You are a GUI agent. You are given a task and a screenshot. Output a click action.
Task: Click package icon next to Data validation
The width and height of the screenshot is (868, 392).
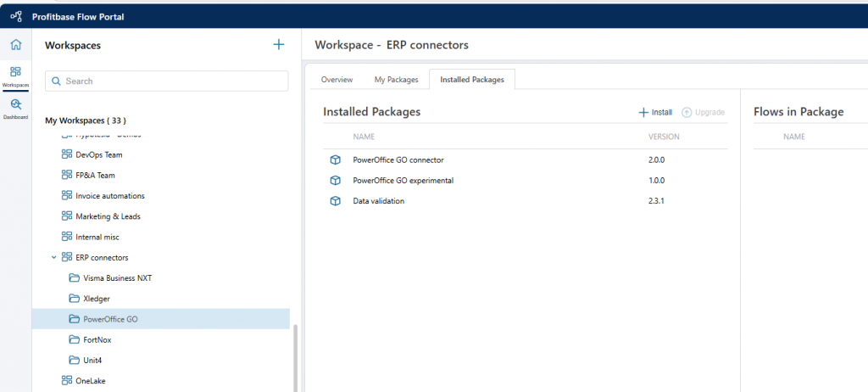pyautogui.click(x=335, y=201)
